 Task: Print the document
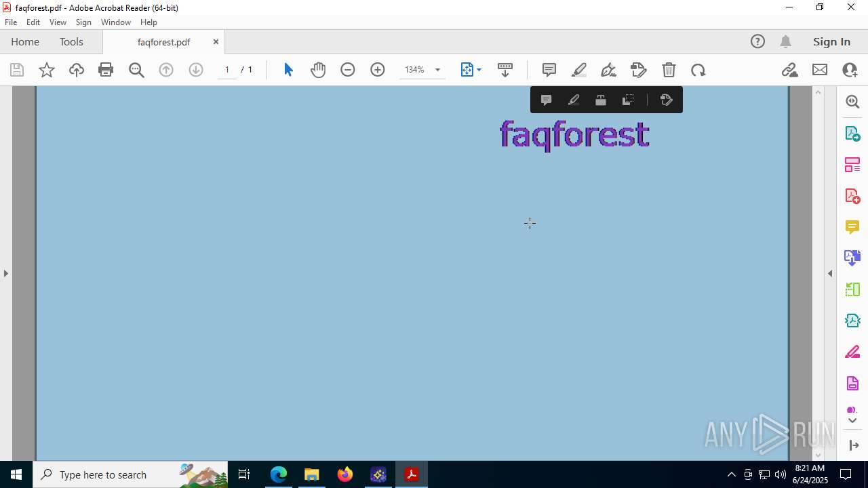106,70
